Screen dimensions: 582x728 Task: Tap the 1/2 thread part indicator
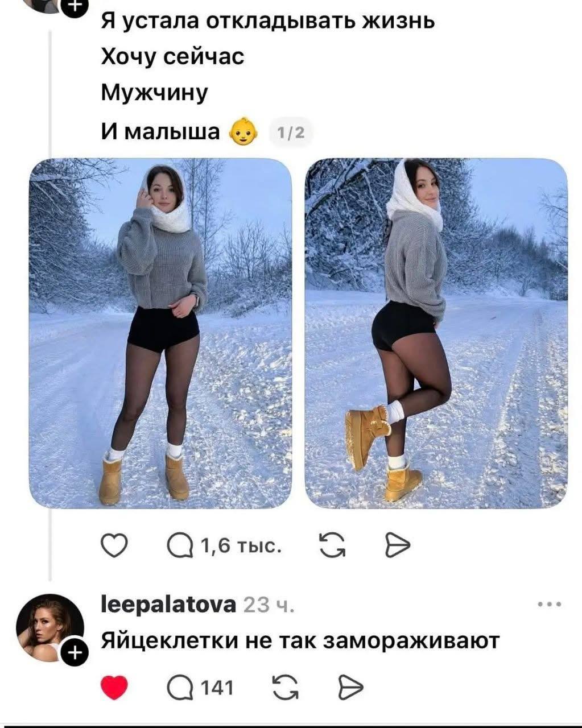290,133
